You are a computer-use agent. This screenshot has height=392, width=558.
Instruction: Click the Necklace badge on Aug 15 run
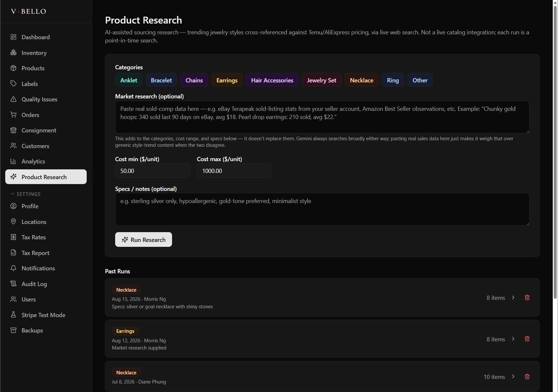coord(126,290)
